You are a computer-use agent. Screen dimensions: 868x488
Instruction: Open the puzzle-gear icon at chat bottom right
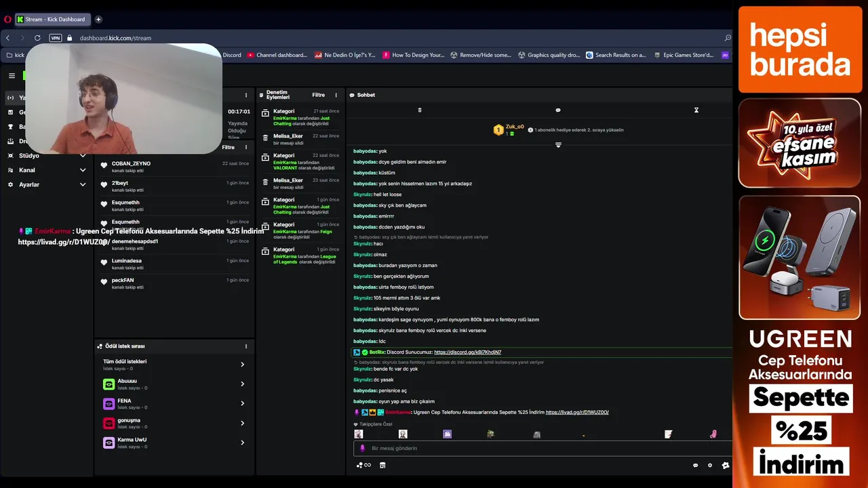[726, 465]
